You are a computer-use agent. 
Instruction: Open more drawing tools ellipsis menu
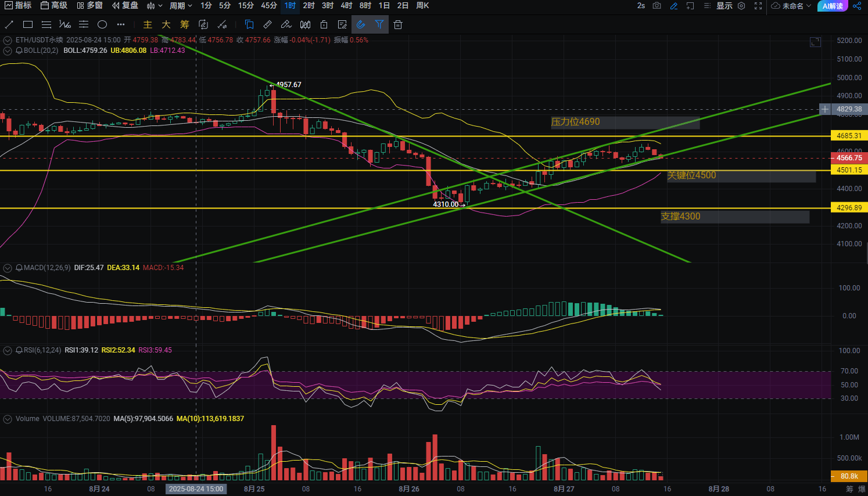tap(121, 24)
